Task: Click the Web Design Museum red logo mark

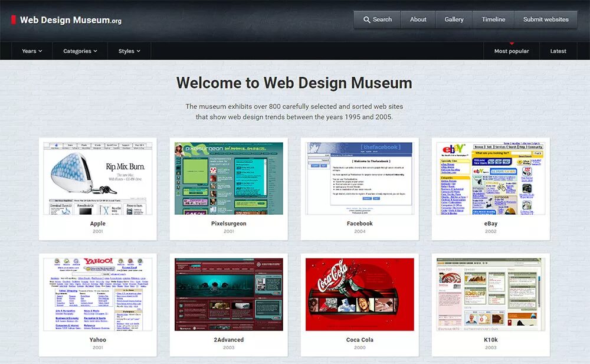Action: pyautogui.click(x=14, y=20)
